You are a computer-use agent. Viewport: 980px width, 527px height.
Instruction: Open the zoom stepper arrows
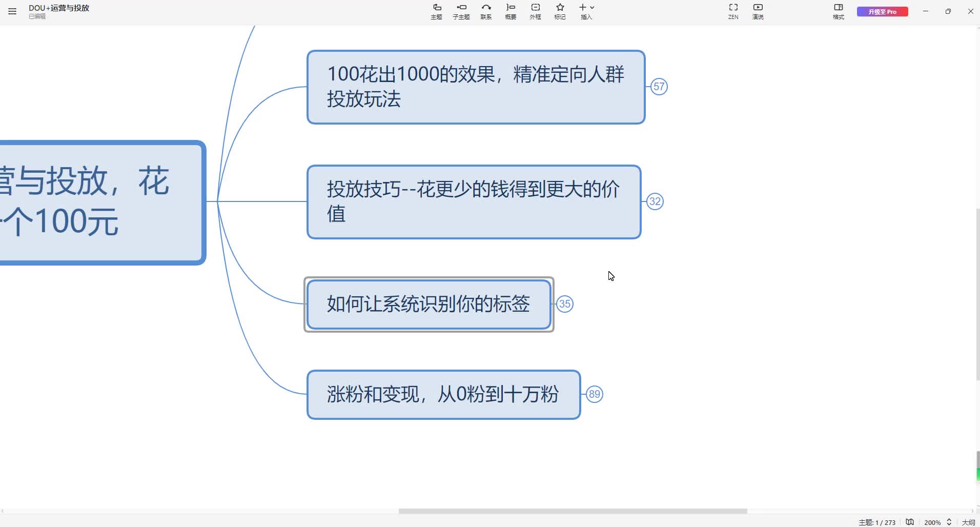coord(949,522)
